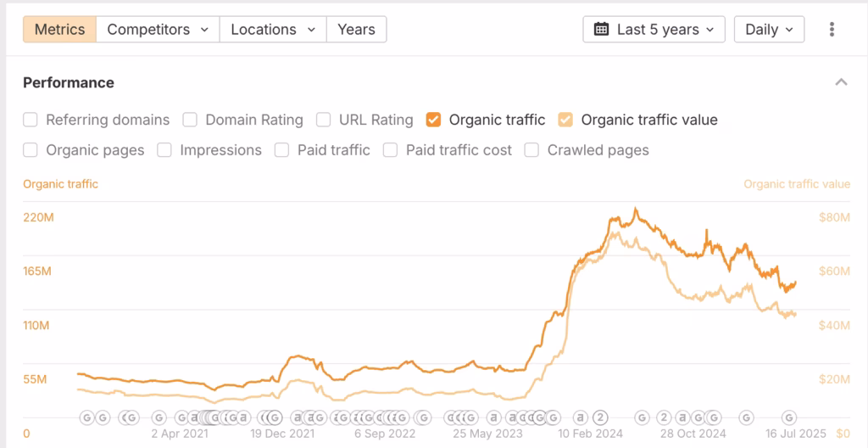Open the three-dot more options menu
868x448 pixels.
click(x=832, y=30)
